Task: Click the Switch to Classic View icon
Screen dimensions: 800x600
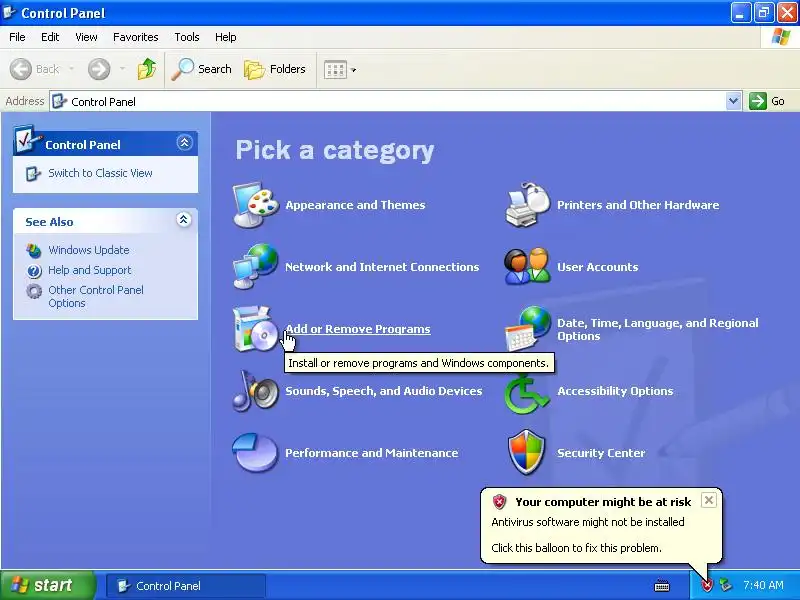Action: pos(33,173)
